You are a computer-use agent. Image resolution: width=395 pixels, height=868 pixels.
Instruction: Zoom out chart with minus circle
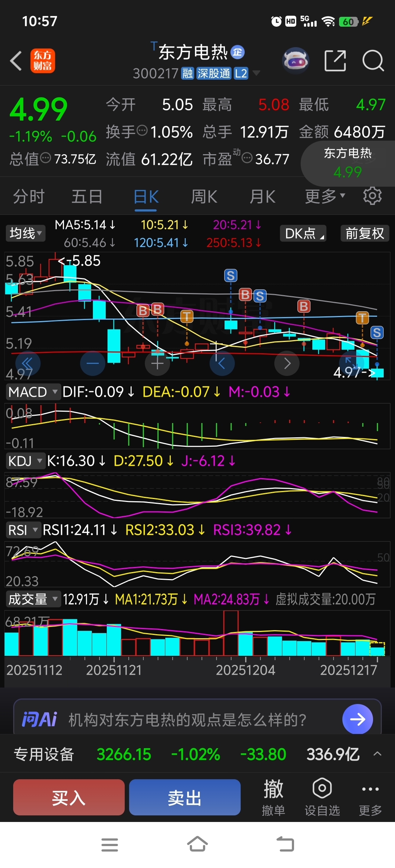(93, 363)
